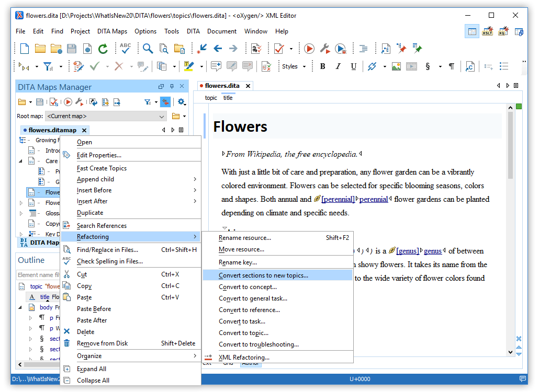
Task: Open the Tools menu
Action: (x=172, y=31)
